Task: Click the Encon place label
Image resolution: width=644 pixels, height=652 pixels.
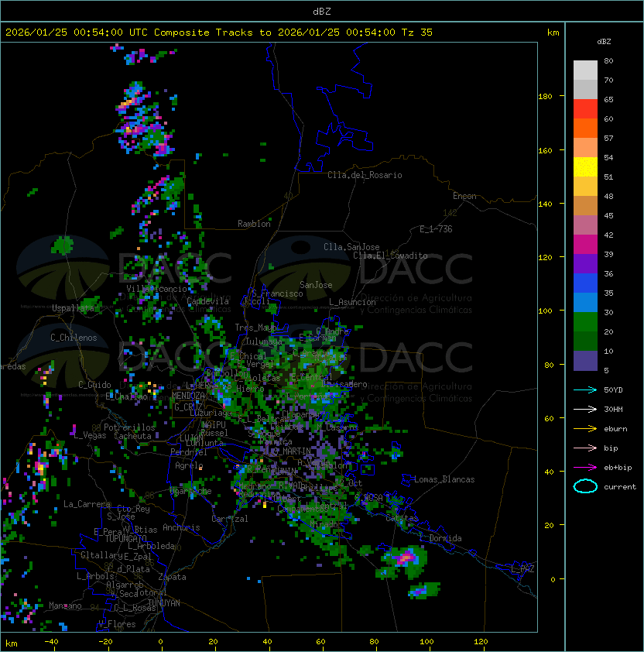Action: 464,196
